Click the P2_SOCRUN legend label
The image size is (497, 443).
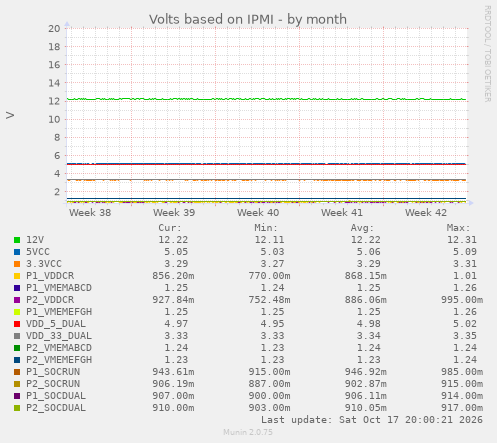pyautogui.click(x=53, y=384)
